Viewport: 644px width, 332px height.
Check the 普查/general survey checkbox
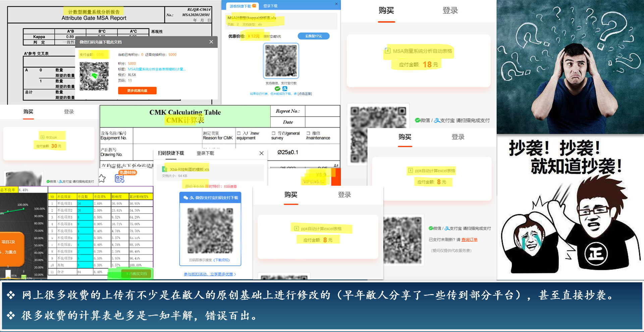click(x=273, y=133)
